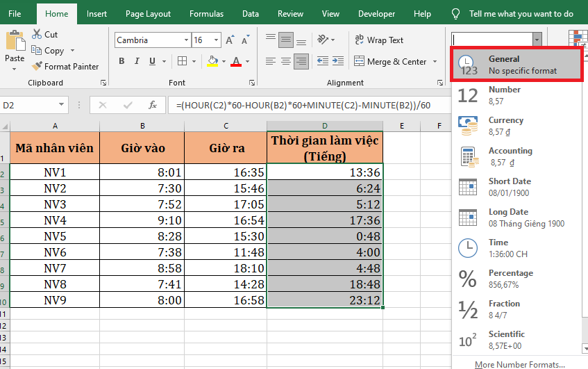
Task: Toggle Bold formatting
Action: [121, 61]
